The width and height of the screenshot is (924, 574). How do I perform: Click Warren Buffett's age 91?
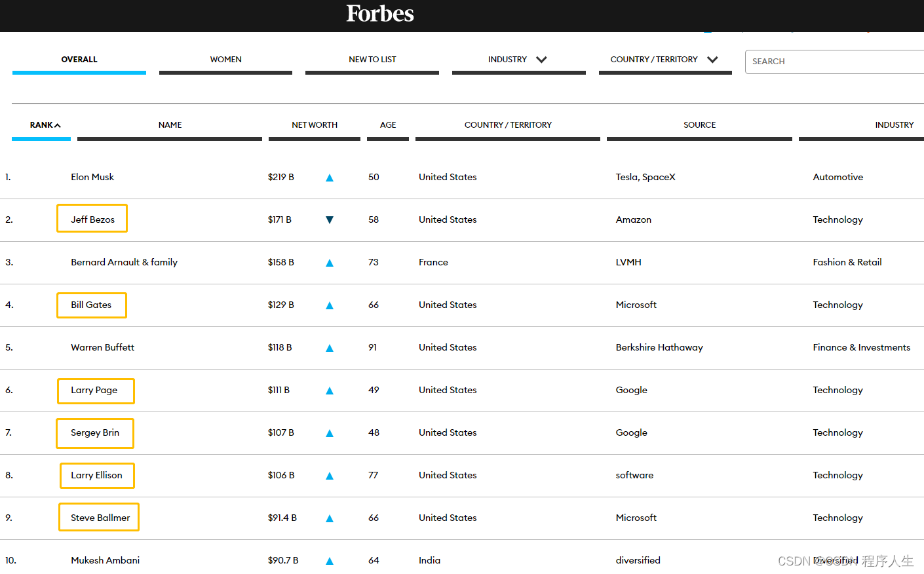[x=372, y=347]
